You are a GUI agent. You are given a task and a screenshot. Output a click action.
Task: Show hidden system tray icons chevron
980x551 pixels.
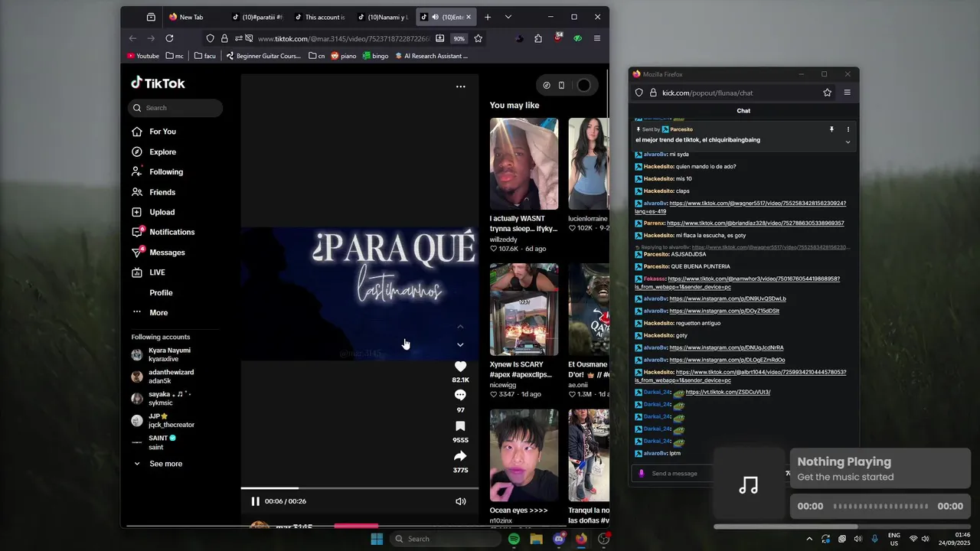(x=809, y=539)
